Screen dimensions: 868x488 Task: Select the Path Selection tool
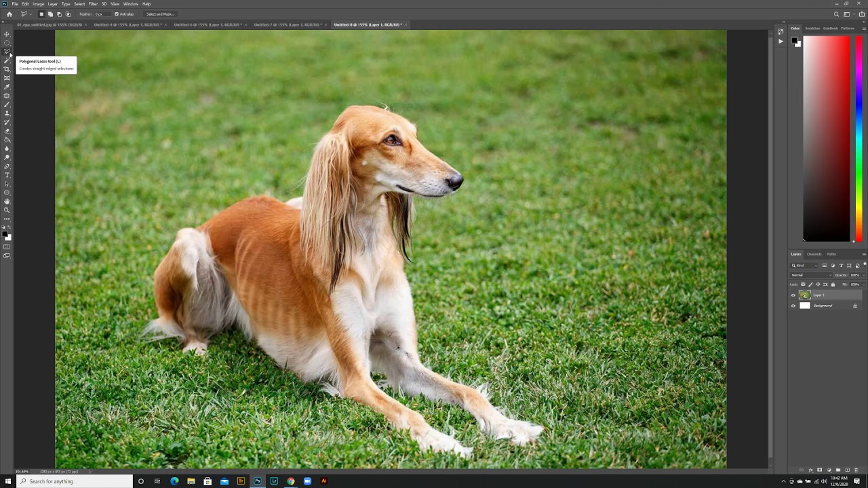click(x=7, y=184)
